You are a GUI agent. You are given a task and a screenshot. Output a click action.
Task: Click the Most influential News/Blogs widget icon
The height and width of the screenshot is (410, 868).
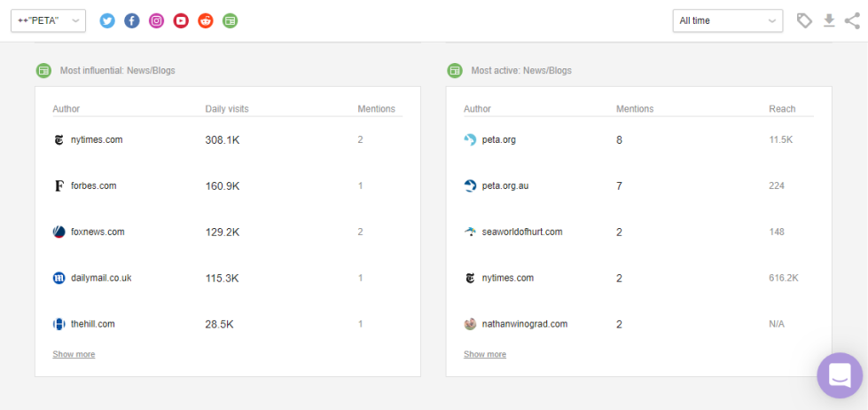coord(43,70)
